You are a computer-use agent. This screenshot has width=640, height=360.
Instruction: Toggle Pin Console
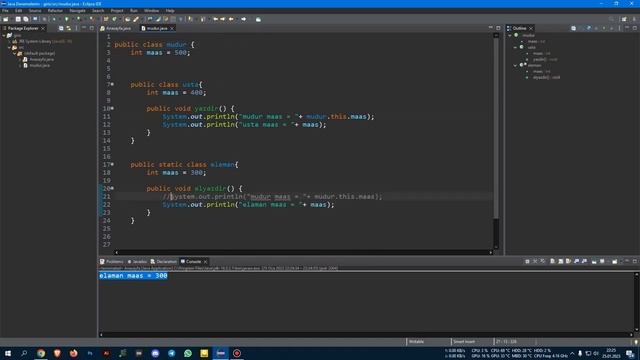pos(594,261)
